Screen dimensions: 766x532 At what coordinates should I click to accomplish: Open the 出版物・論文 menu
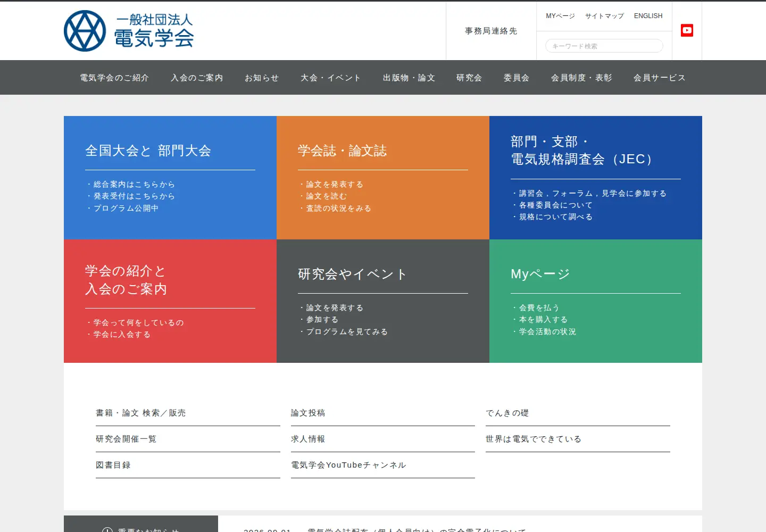(409, 78)
